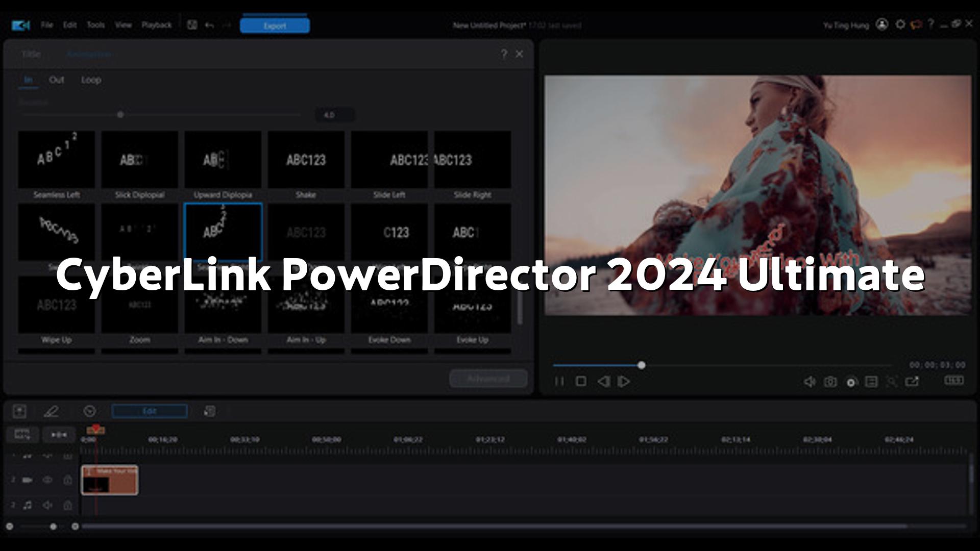The height and width of the screenshot is (551, 980).
Task: Choose the Slide Right animation thumbnail
Action: coord(473,159)
